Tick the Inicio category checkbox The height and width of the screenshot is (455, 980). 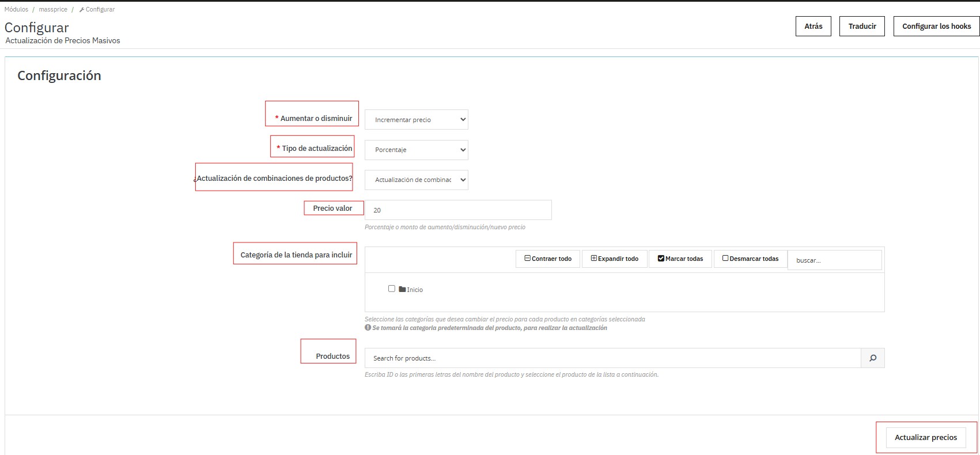coord(392,289)
